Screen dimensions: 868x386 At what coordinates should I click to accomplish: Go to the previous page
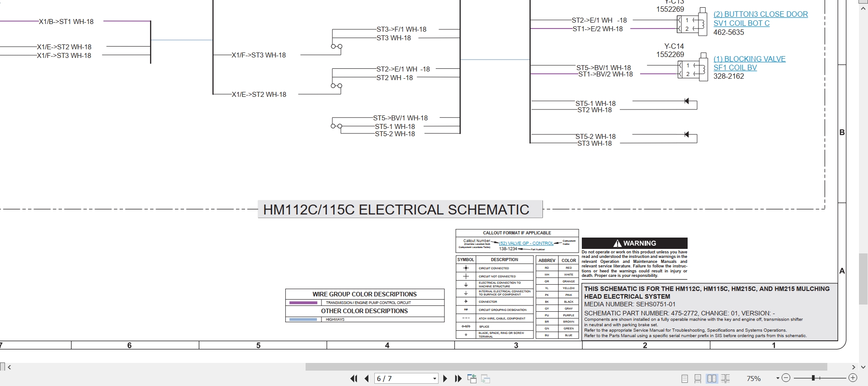coord(367,378)
